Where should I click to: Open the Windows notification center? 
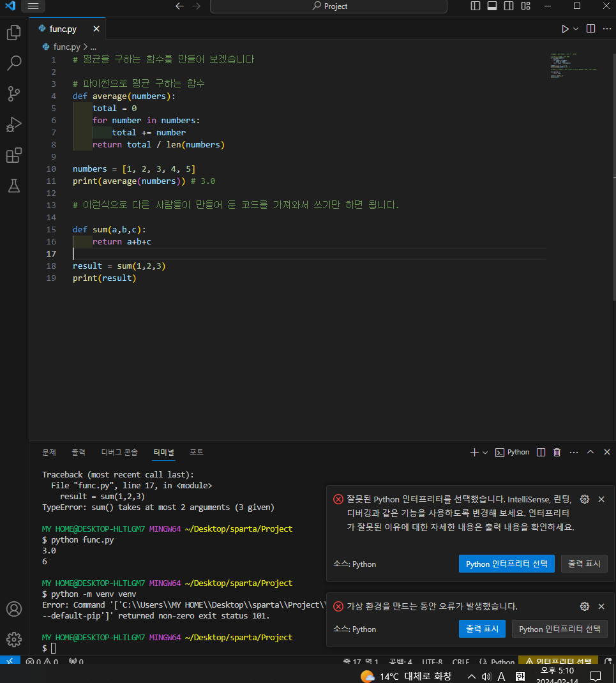pyautogui.click(x=596, y=677)
